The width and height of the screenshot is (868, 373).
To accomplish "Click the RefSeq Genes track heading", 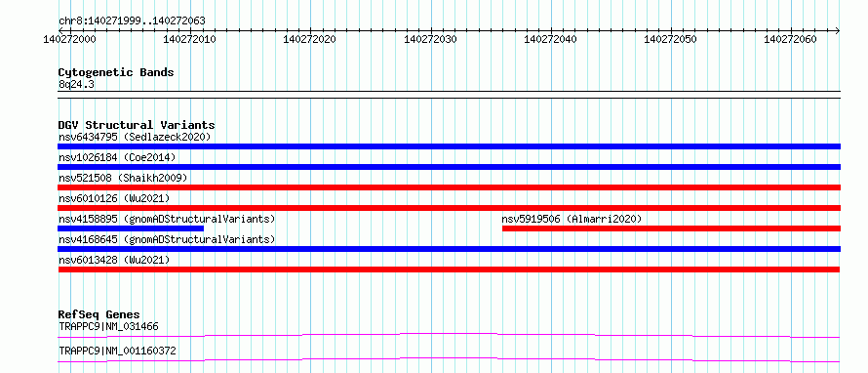I will (x=99, y=314).
